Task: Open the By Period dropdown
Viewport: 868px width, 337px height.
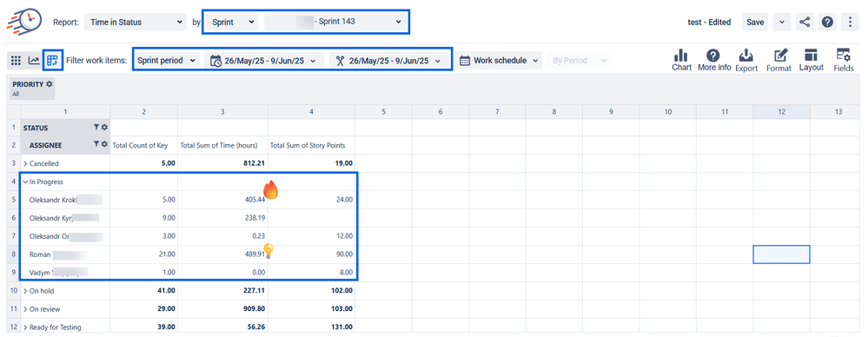Action: click(x=579, y=60)
